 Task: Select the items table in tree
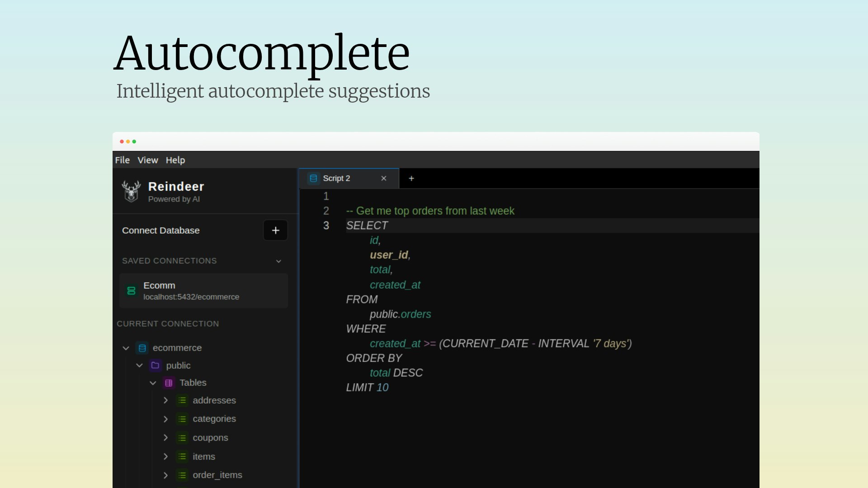click(203, 456)
